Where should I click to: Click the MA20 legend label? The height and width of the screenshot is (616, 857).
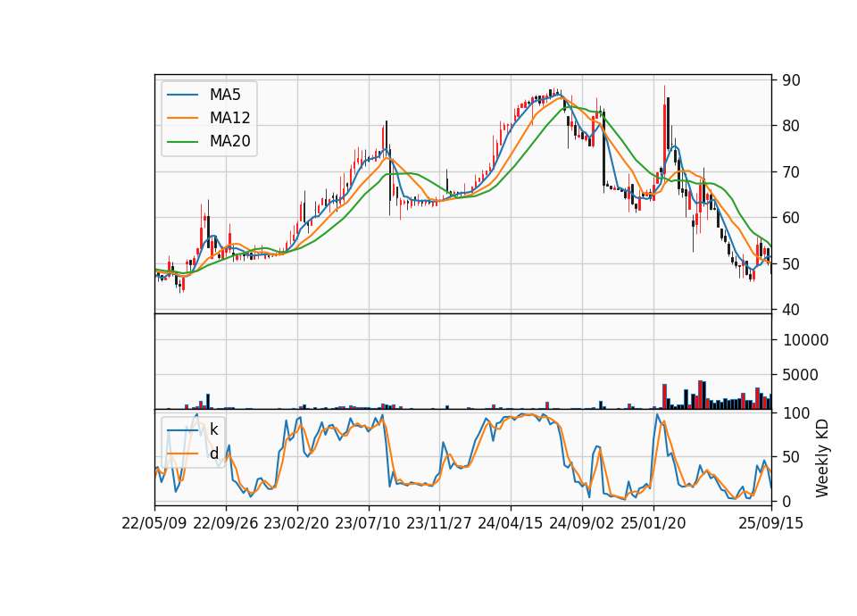coord(229,142)
